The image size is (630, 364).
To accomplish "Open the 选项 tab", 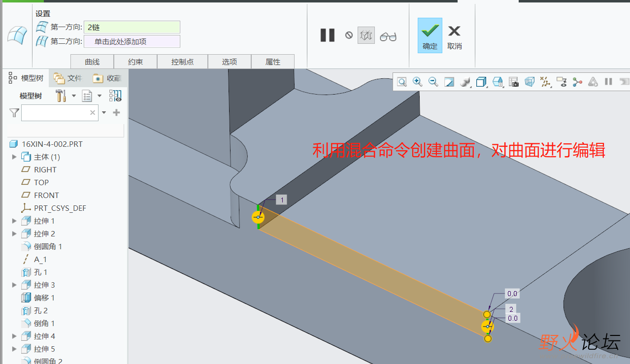I will (x=230, y=62).
